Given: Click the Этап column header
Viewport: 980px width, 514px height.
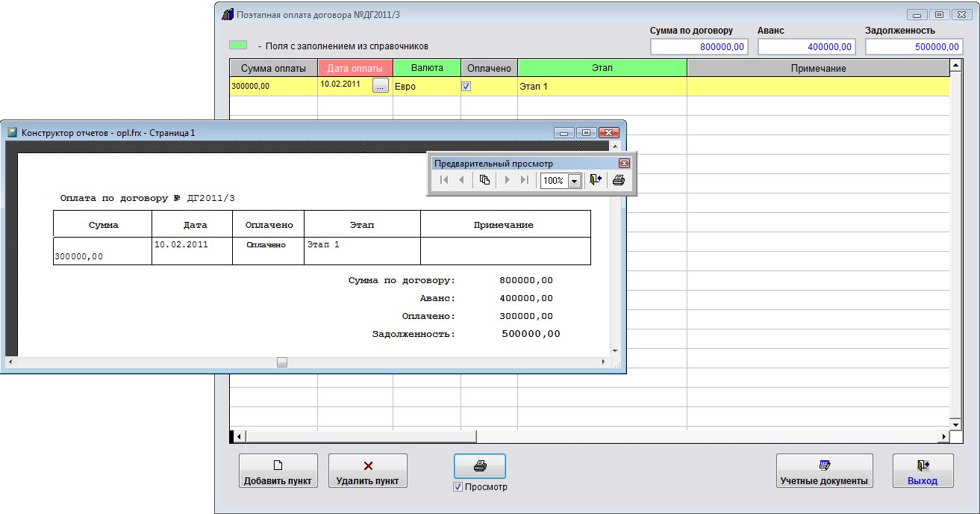Looking at the screenshot, I should tap(602, 68).
